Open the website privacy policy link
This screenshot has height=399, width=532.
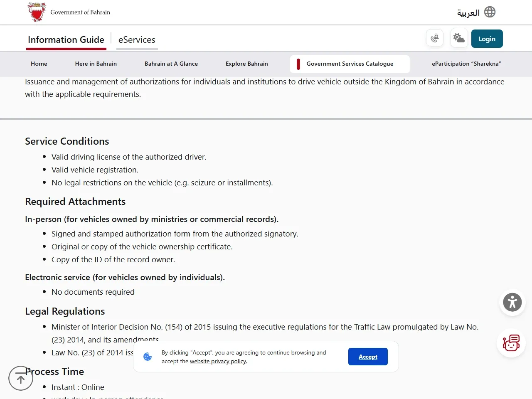point(219,362)
